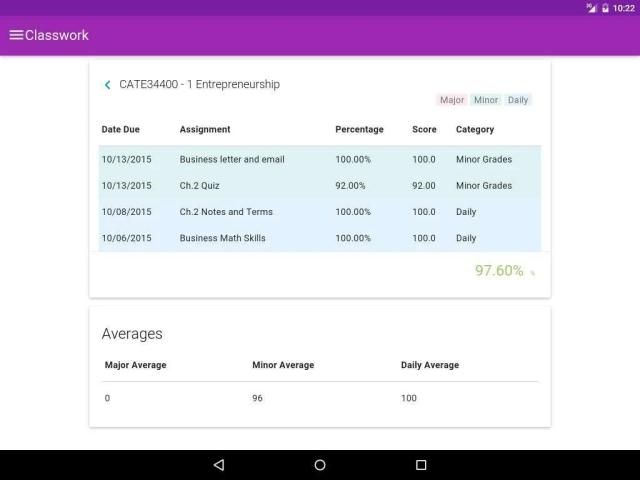
Task: Open the Ch.2 Notes and Terms row
Action: (226, 212)
